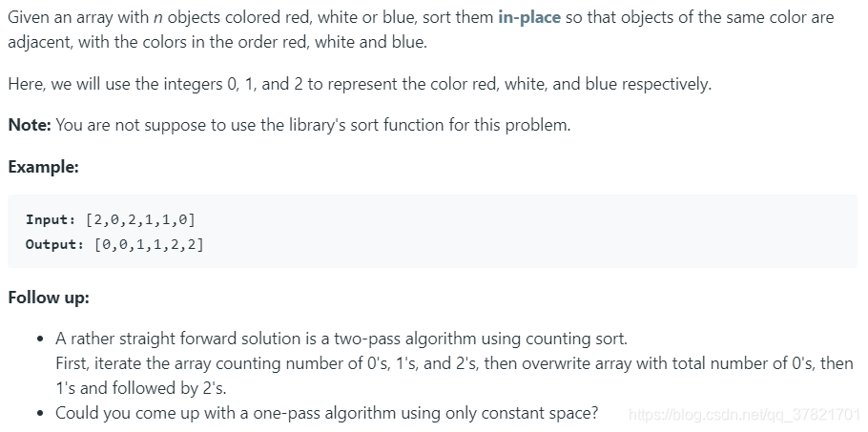868x432 pixels.
Task: Click the "Output:" label in code block
Action: 54,244
